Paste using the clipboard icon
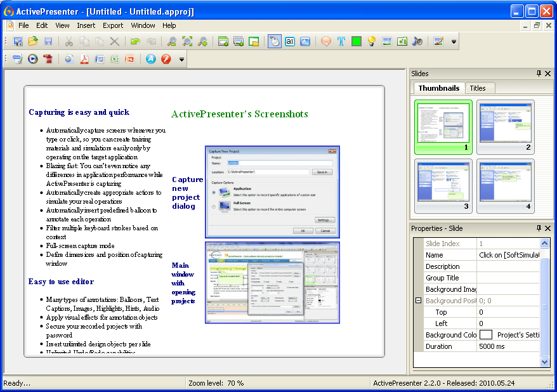This screenshot has height=392, width=557. pyautogui.click(x=100, y=41)
